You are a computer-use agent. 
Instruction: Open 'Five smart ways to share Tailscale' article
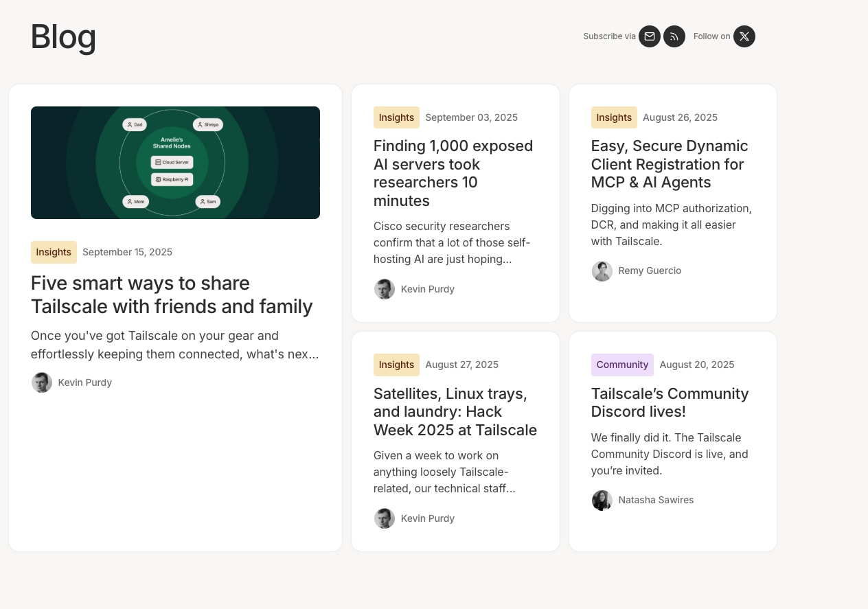point(172,295)
